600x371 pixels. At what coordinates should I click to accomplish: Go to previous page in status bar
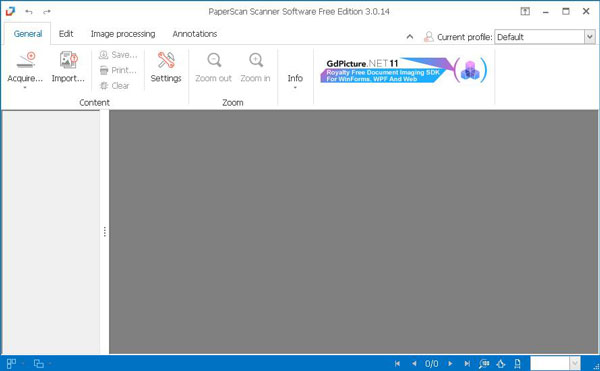click(414, 364)
